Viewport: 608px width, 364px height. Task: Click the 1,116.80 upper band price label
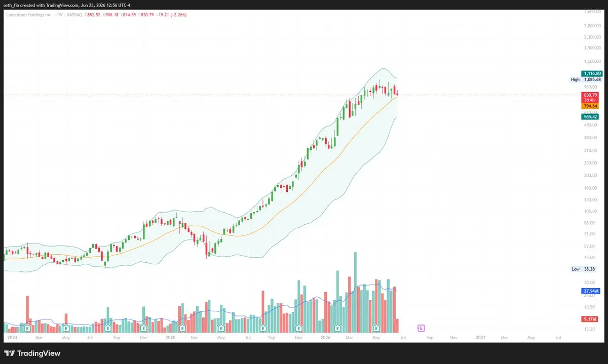(592, 73)
